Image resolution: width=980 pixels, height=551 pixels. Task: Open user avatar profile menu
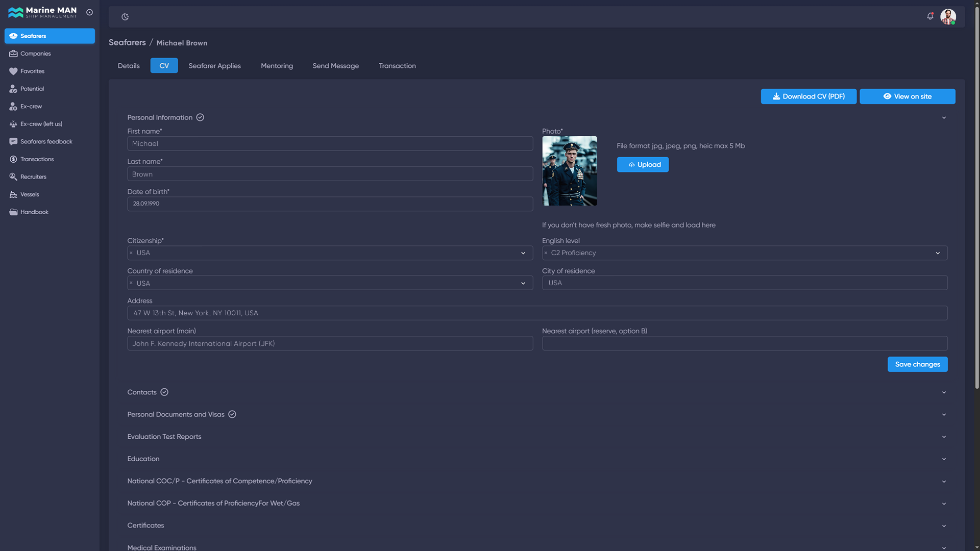point(948,16)
